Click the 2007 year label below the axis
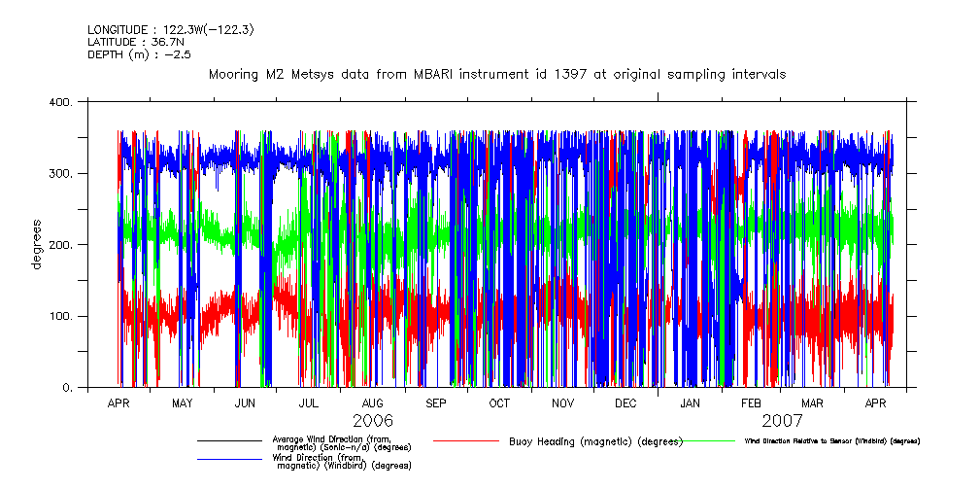The width and height of the screenshot is (980, 490). [782, 421]
